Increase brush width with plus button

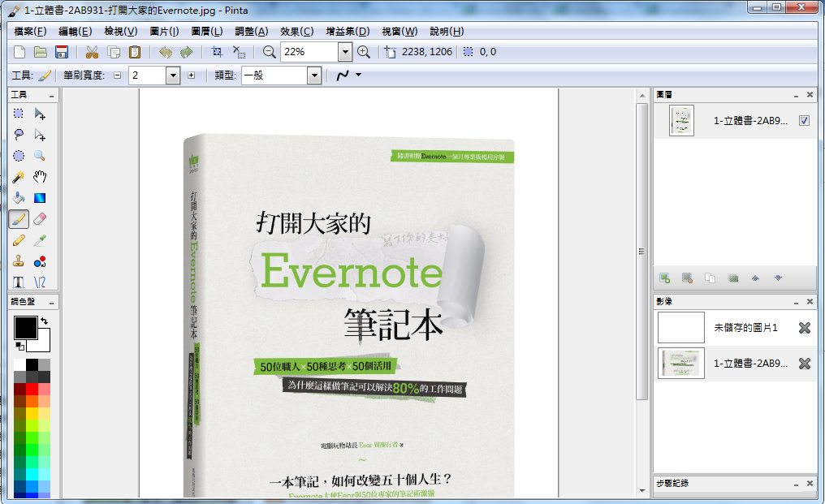192,75
